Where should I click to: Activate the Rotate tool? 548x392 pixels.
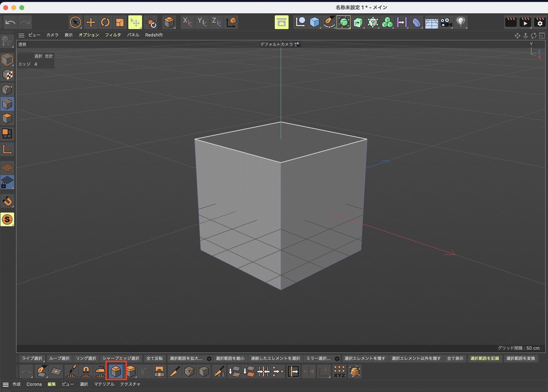105,22
